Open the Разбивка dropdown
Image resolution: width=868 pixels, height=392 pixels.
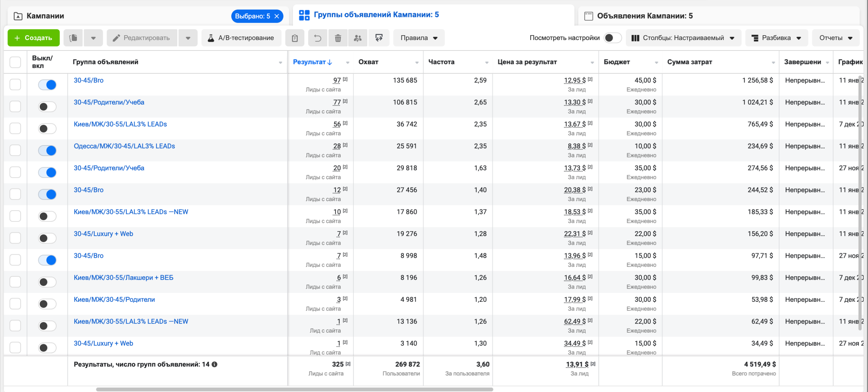776,38
